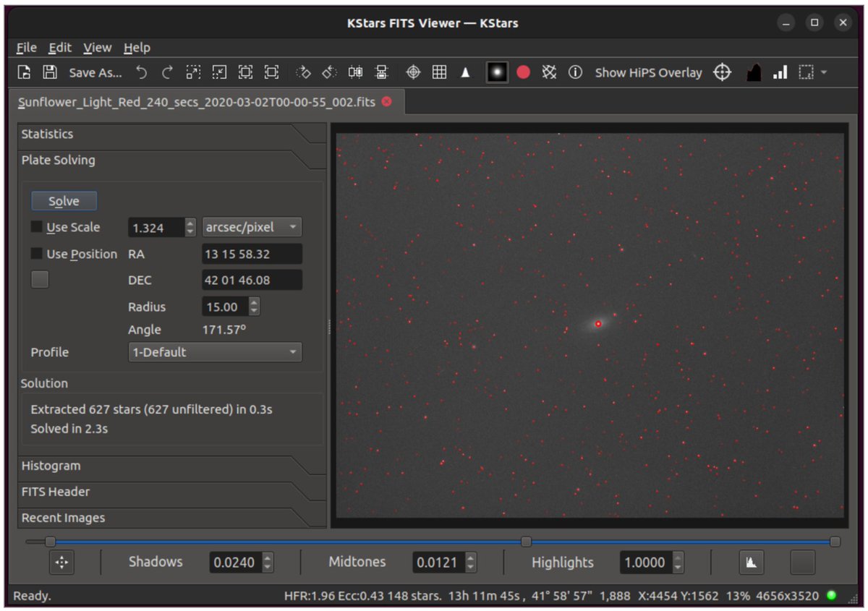Adjust the Midtones value spinner arrows
Screen dimensions: 868x611
tap(471, 562)
